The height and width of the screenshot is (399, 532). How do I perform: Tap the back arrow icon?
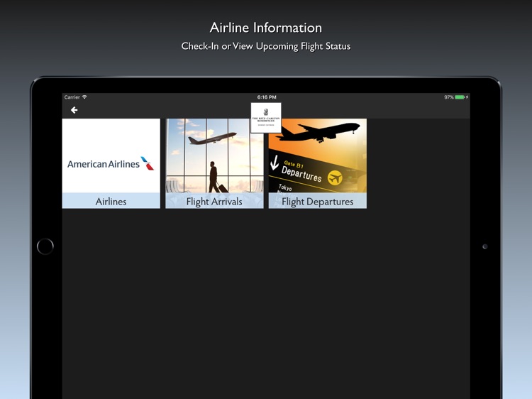point(74,110)
